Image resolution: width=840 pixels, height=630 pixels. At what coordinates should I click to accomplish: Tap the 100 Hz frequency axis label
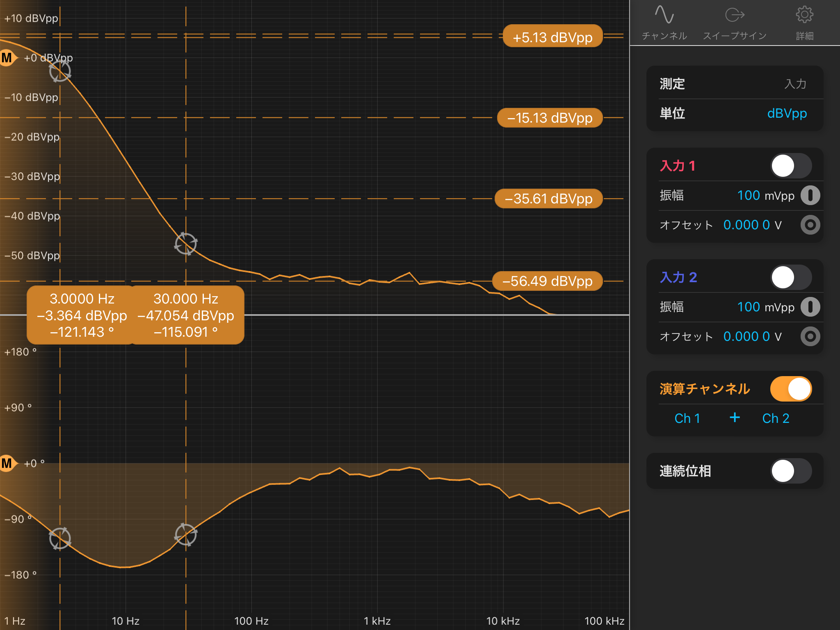point(251,621)
